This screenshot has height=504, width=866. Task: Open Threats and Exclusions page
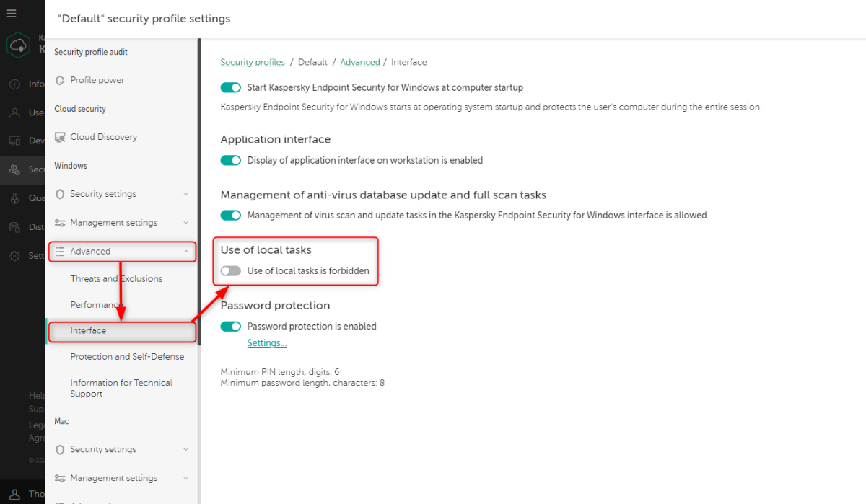tap(116, 279)
